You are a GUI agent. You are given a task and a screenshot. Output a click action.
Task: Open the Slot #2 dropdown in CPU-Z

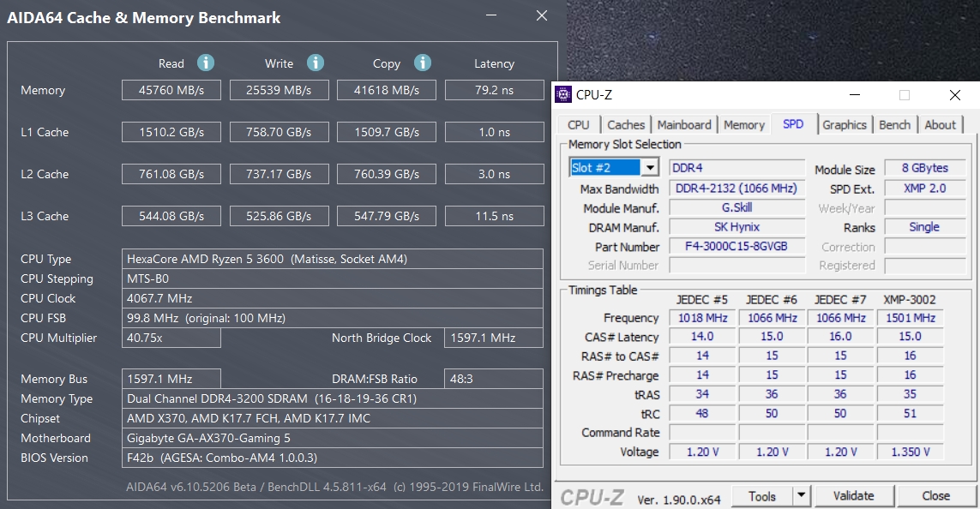pos(650,167)
